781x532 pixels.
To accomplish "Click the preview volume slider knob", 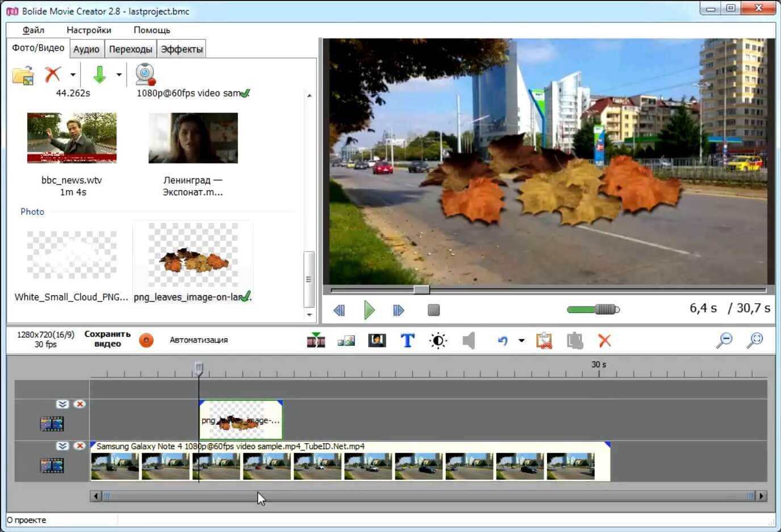I will click(x=607, y=309).
